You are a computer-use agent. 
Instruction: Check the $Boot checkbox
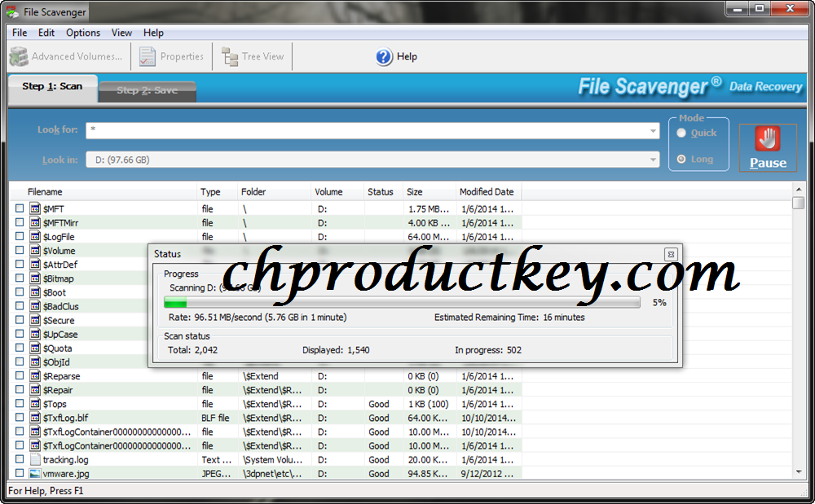click(20, 291)
